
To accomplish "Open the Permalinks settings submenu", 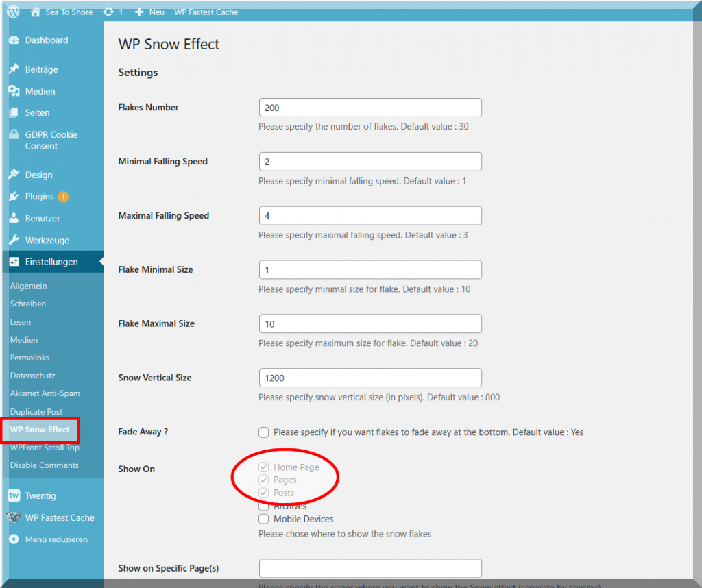I will tap(29, 358).
